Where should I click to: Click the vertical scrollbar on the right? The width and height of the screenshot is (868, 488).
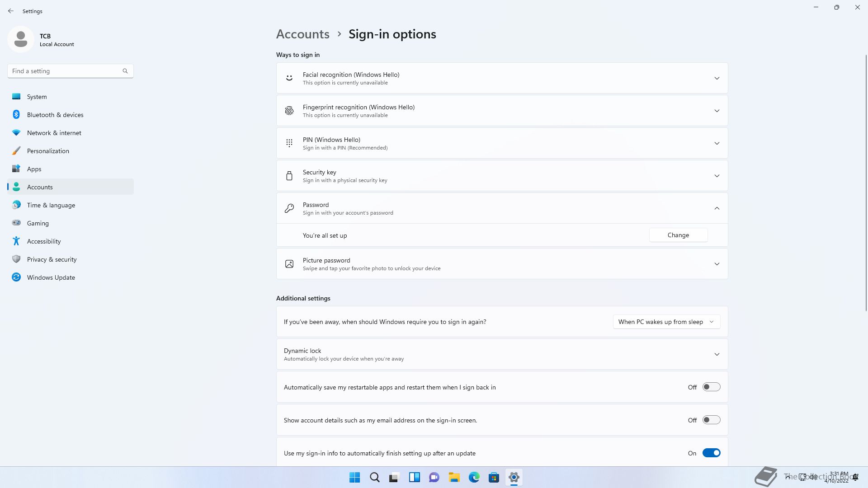point(866,183)
